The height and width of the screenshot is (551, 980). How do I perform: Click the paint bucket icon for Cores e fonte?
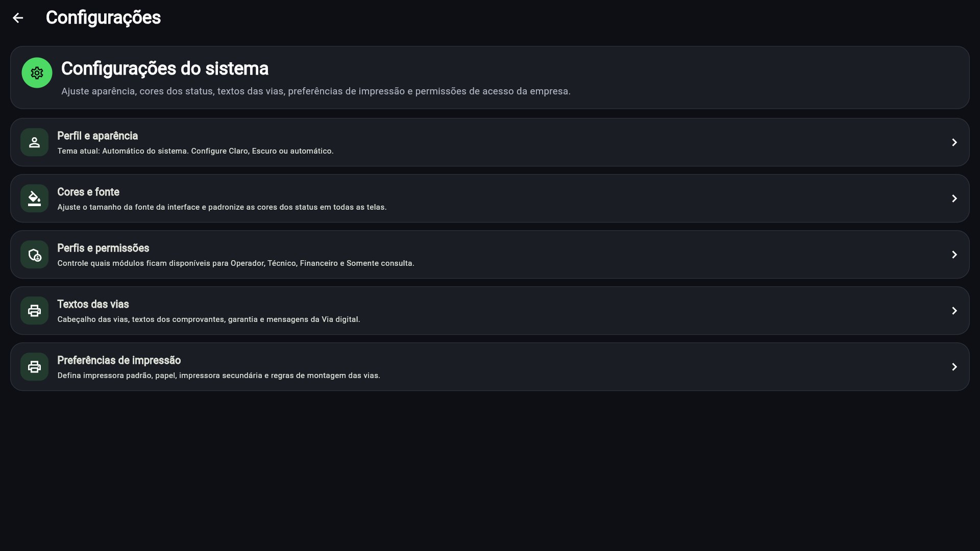[x=34, y=198]
